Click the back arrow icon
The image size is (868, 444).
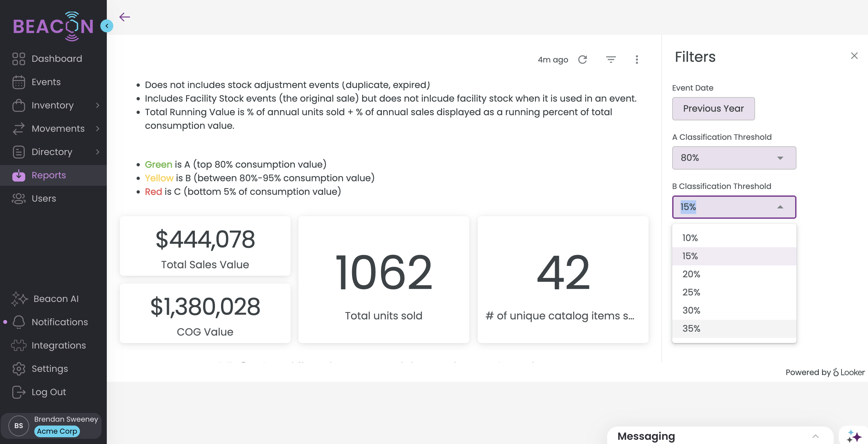click(125, 17)
